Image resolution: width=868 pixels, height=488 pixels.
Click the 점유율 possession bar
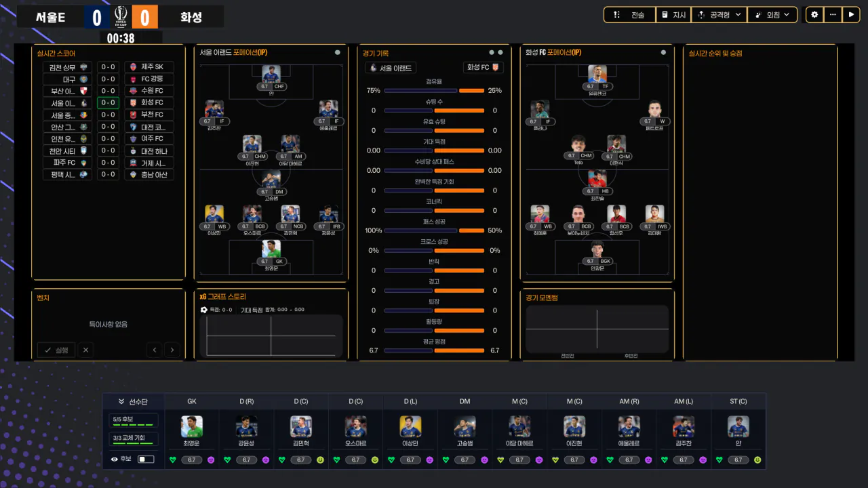(434, 91)
